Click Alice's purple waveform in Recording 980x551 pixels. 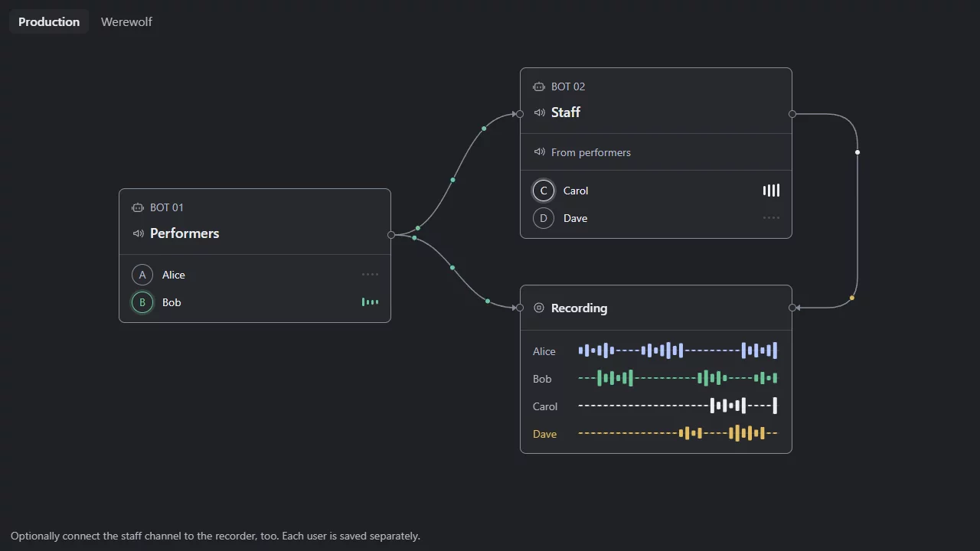(678, 351)
